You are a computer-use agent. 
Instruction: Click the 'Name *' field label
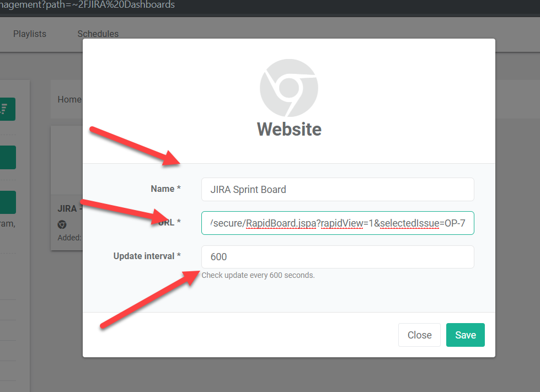pos(165,189)
